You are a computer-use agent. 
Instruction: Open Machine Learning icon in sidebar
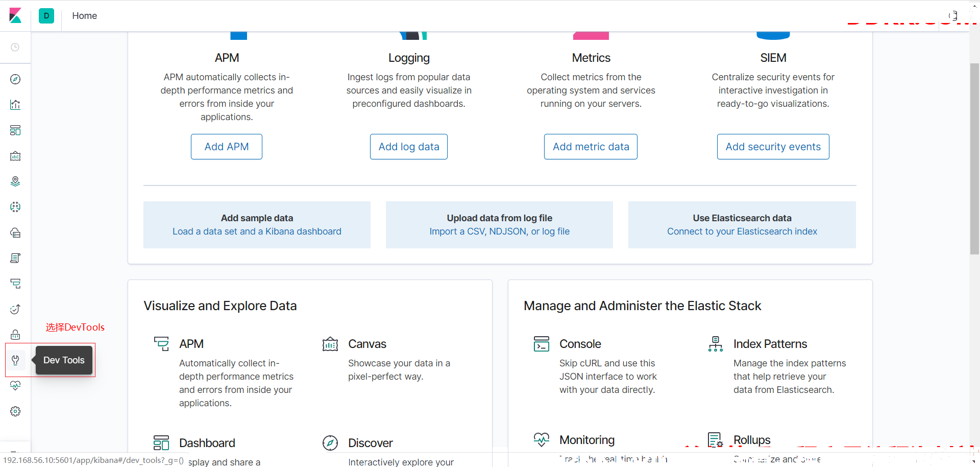15,207
